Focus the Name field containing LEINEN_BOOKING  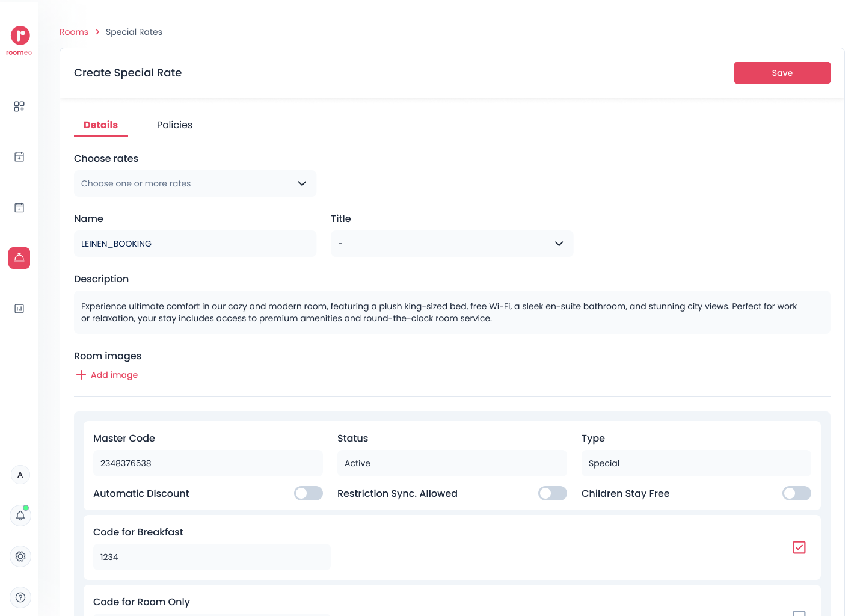(195, 244)
